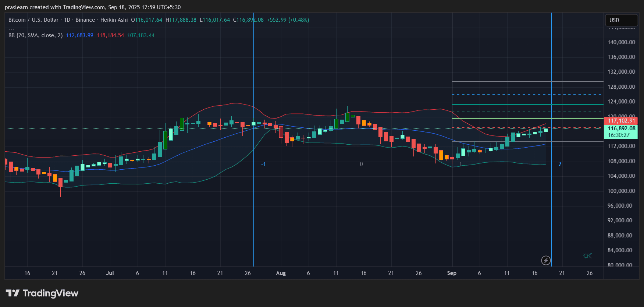Click the 0 period marker on chart
644x307 pixels.
pos(361,164)
